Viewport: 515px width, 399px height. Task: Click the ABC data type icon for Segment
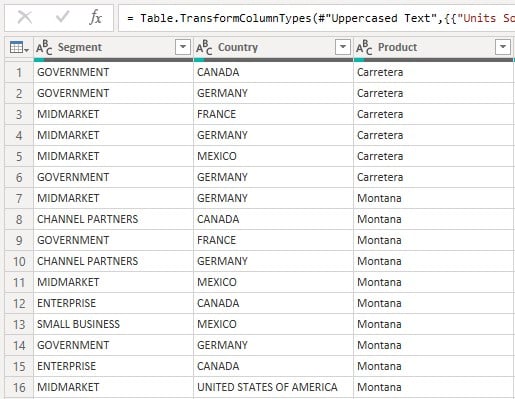coord(44,48)
